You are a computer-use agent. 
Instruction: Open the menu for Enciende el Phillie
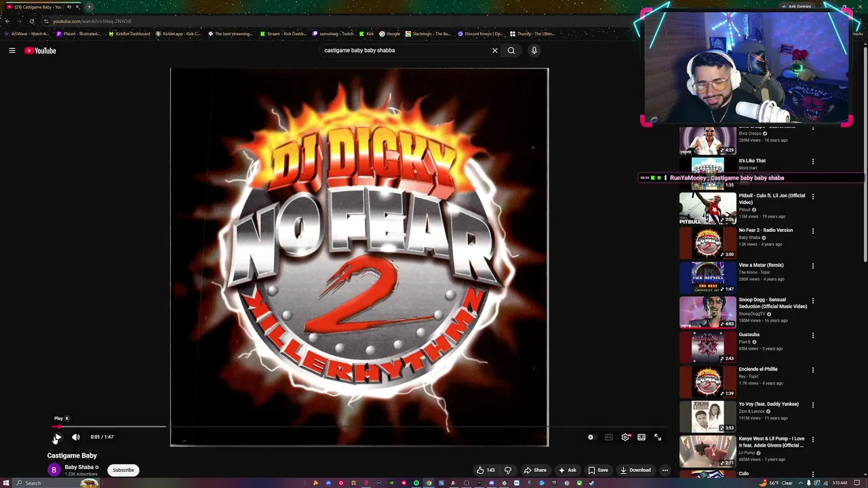point(813,370)
